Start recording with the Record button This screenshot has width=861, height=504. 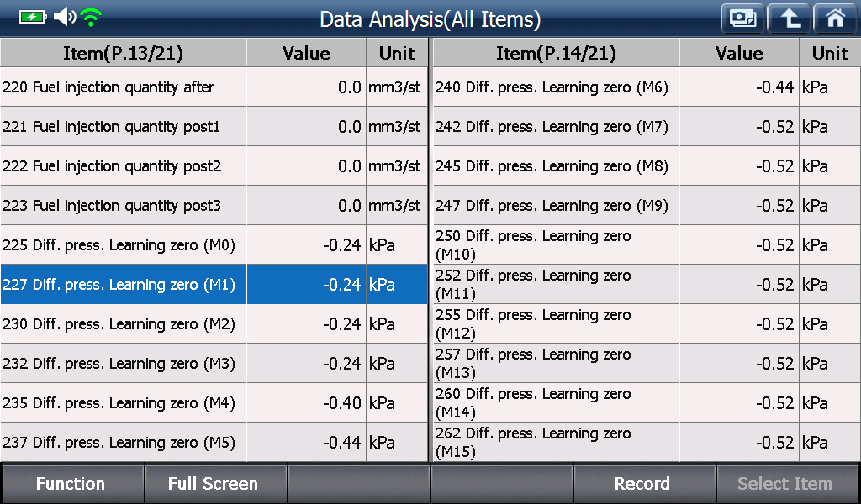point(643,484)
